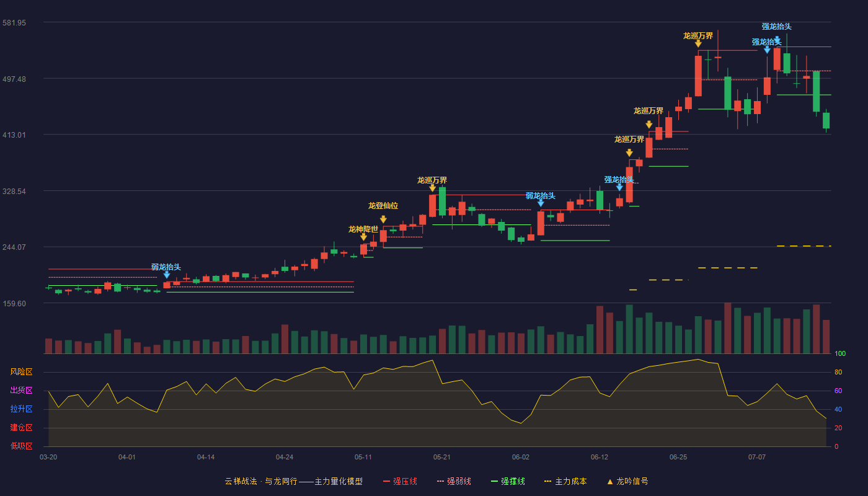Click the topmost 龙巡万界 arrow near 06-25
This screenshot has width=868, height=496.
point(698,43)
